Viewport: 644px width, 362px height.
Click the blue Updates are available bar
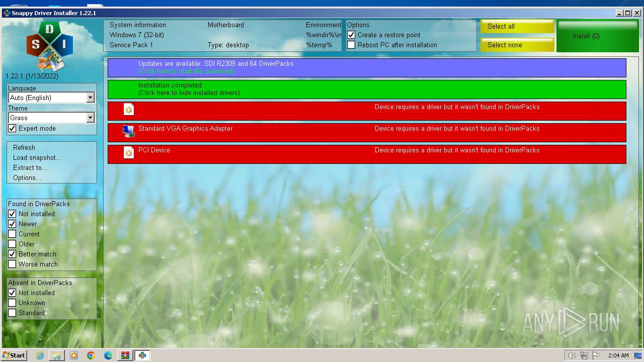(x=367, y=68)
